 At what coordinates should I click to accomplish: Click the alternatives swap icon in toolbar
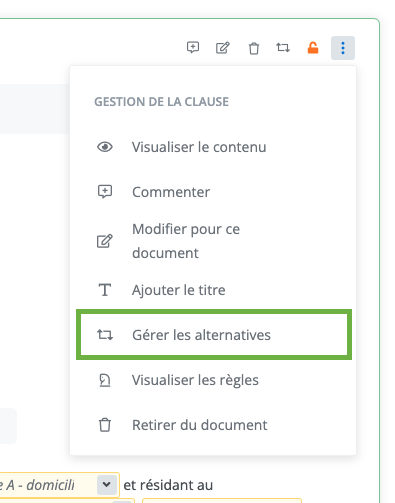283,48
